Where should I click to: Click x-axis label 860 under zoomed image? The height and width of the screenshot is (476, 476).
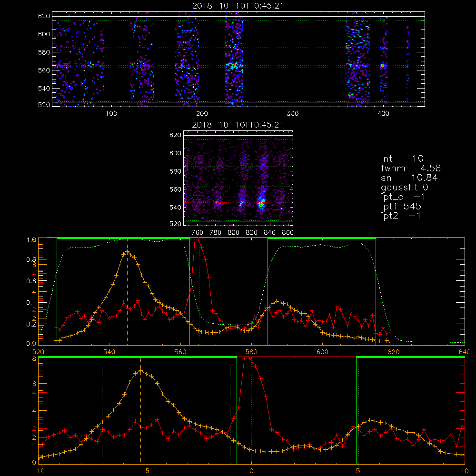pyautogui.click(x=288, y=233)
